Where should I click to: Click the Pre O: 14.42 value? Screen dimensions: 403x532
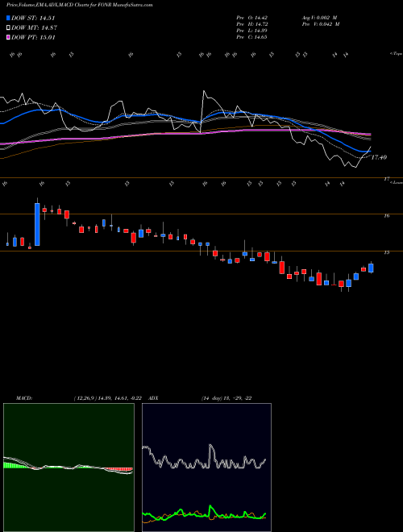pyautogui.click(x=252, y=18)
